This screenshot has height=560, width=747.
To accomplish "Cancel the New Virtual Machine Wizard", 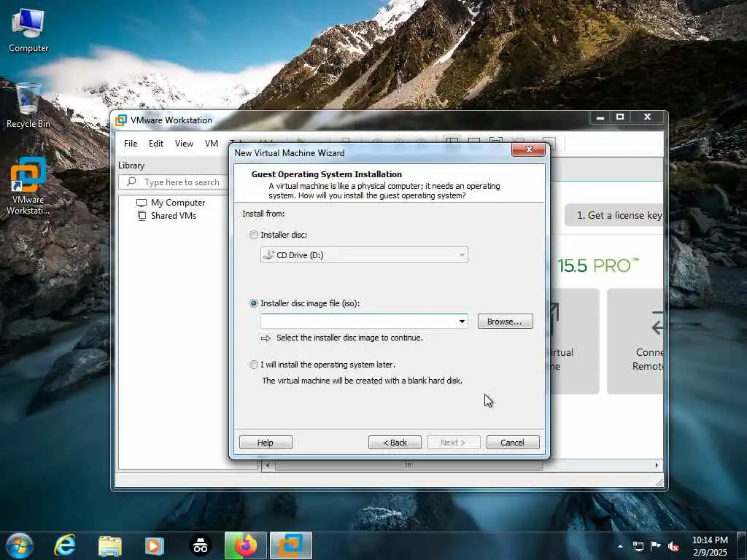I will point(513,443).
